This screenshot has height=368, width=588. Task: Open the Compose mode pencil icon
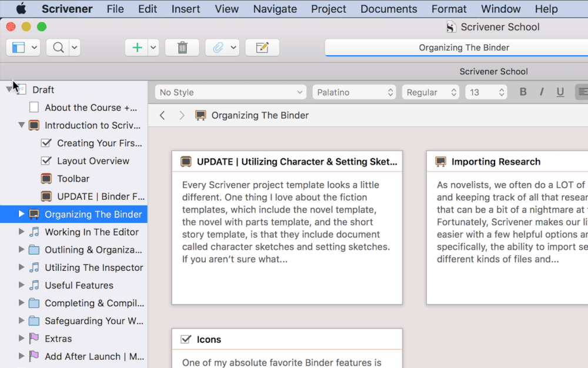click(x=262, y=48)
